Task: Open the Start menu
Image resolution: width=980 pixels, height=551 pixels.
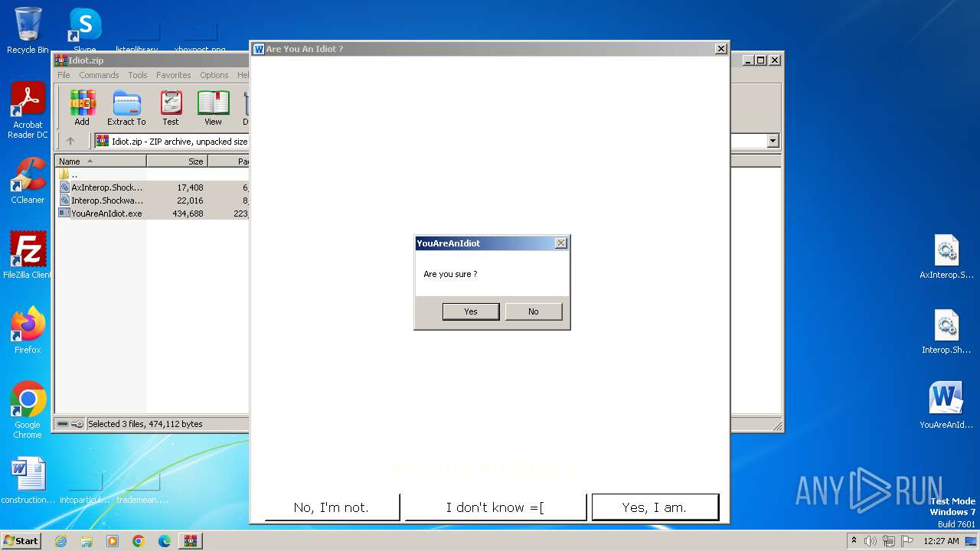Action: pyautogui.click(x=21, y=541)
